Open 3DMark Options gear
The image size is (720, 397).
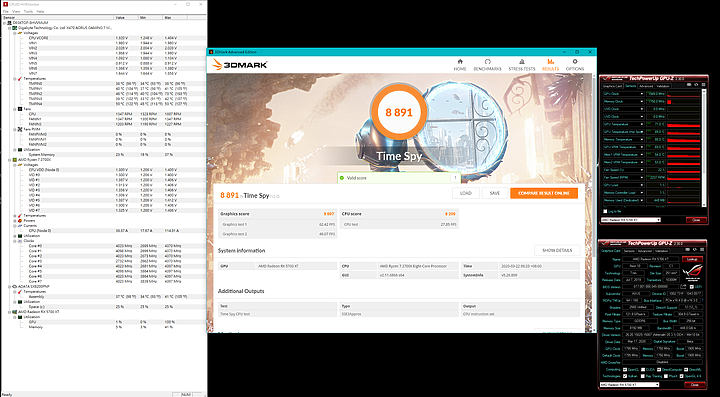[x=575, y=65]
